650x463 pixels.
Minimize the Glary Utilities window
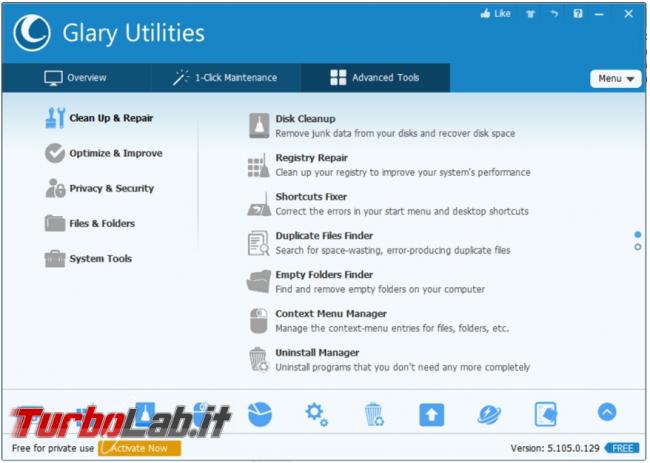point(599,14)
